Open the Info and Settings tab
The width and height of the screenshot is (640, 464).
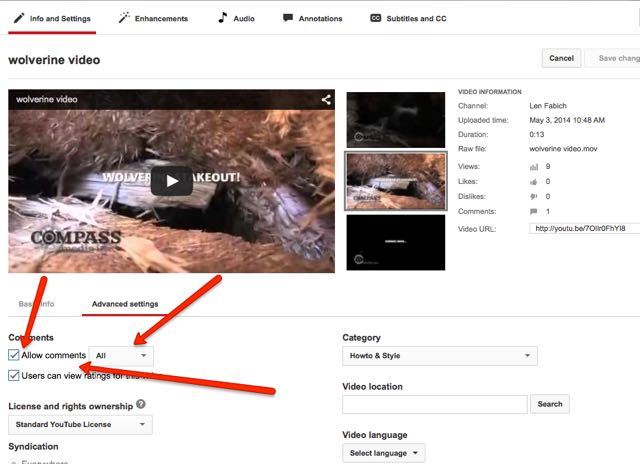(52, 19)
